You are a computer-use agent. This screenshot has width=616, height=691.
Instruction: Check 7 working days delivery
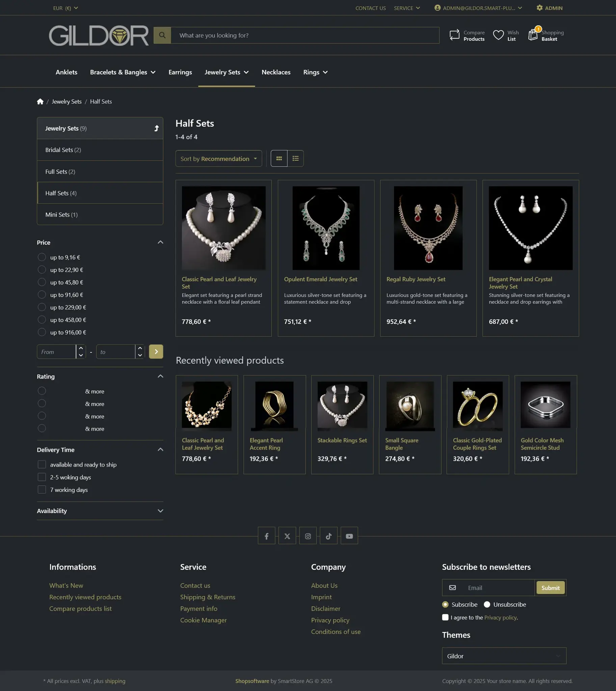click(x=42, y=490)
